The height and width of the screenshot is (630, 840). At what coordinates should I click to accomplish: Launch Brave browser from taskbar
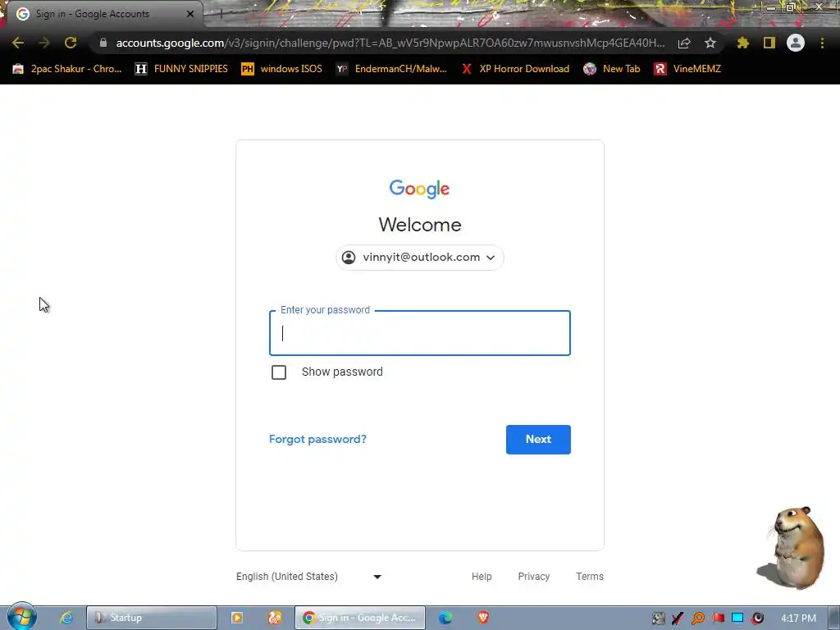[x=483, y=618]
